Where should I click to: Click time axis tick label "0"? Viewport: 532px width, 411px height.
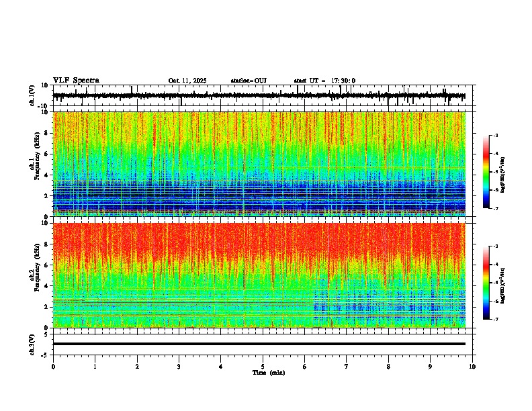coord(53,367)
